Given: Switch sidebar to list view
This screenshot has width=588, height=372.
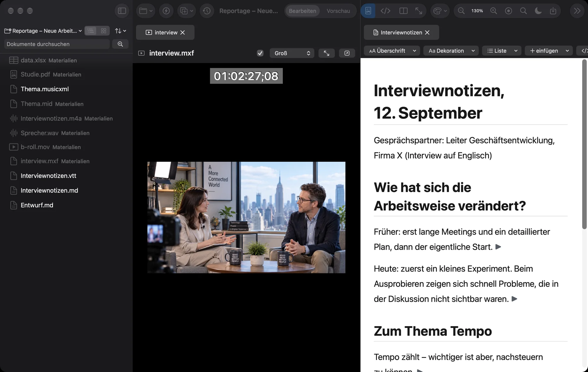Looking at the screenshot, I should (x=91, y=31).
